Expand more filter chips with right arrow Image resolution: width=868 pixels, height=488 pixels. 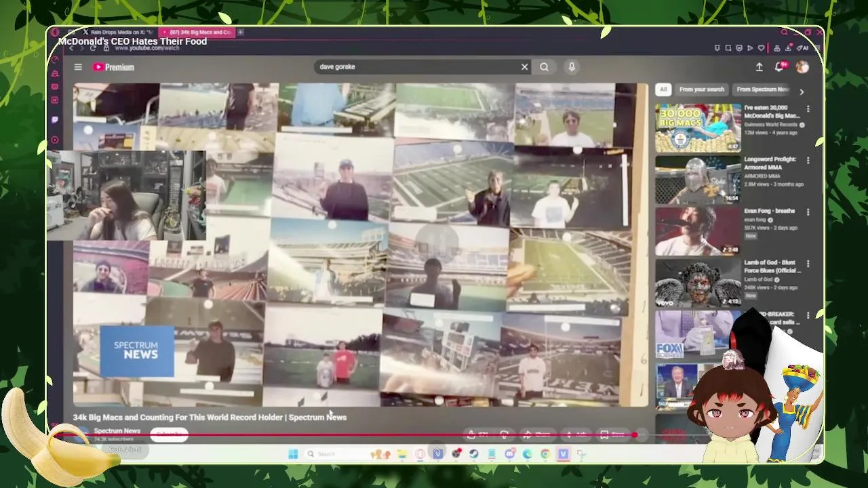click(x=802, y=91)
